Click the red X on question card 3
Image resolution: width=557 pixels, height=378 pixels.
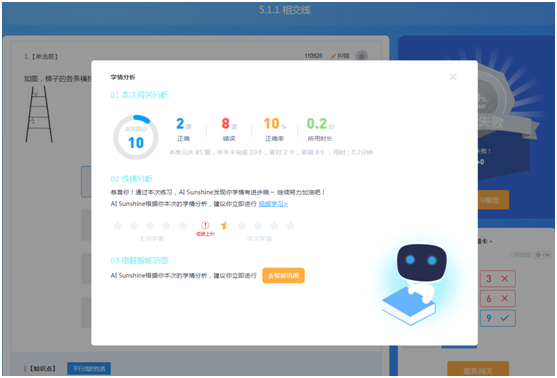[504, 279]
